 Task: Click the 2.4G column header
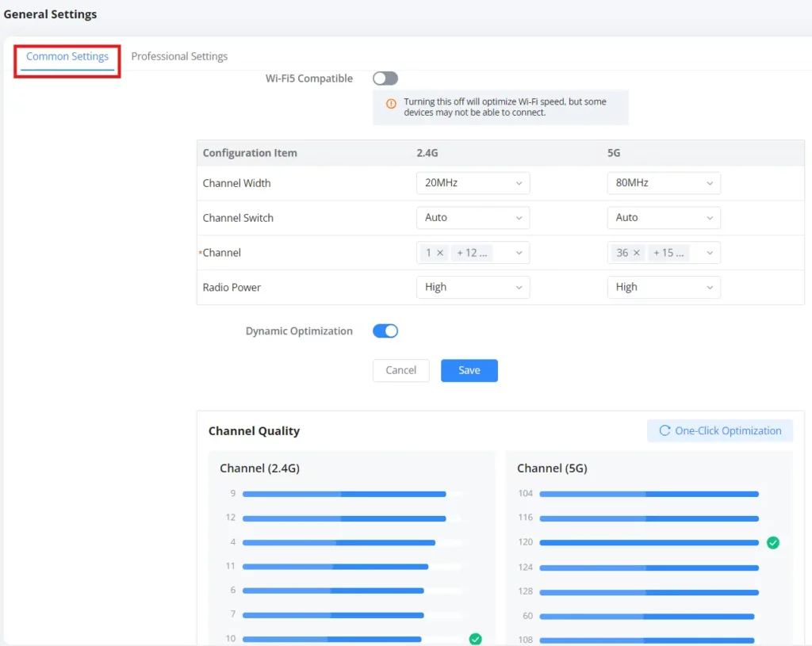pyautogui.click(x=427, y=153)
